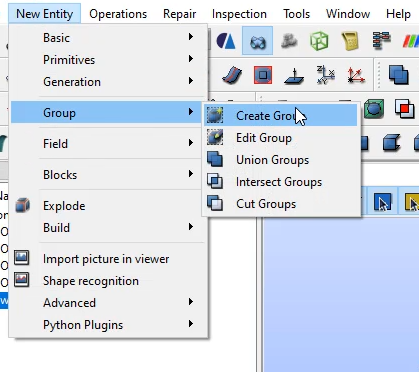Image resolution: width=419 pixels, height=372 pixels.
Task: Click the red axes vector icon
Action: coord(356,75)
